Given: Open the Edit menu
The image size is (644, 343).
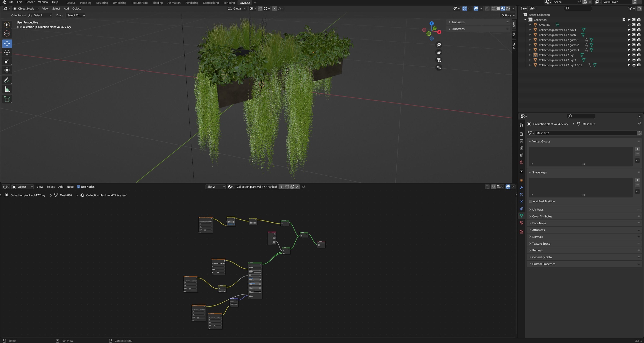Looking at the screenshot, I should [x=19, y=2].
